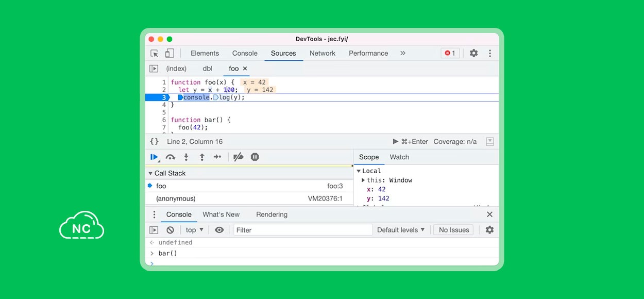Switch to the Watch pane tab
Image resolution: width=644 pixels, height=299 pixels.
coord(399,157)
